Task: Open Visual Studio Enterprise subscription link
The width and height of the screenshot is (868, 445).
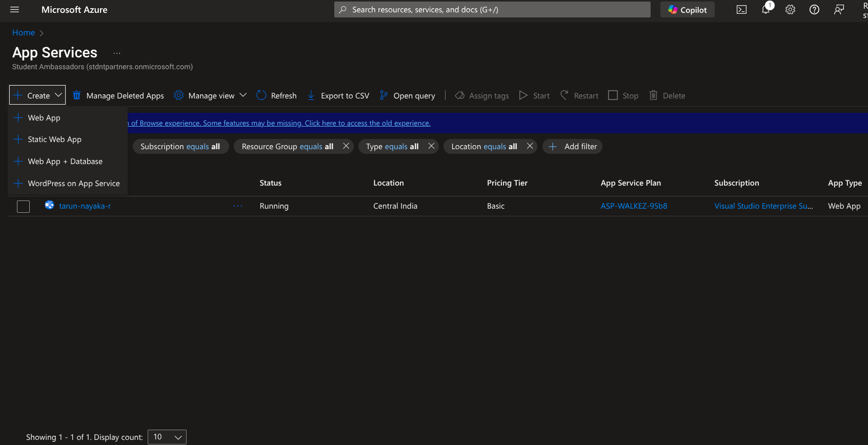Action: pyautogui.click(x=764, y=206)
